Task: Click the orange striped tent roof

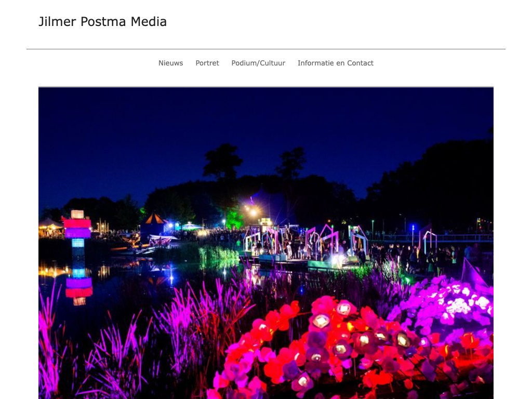Action: (x=154, y=219)
